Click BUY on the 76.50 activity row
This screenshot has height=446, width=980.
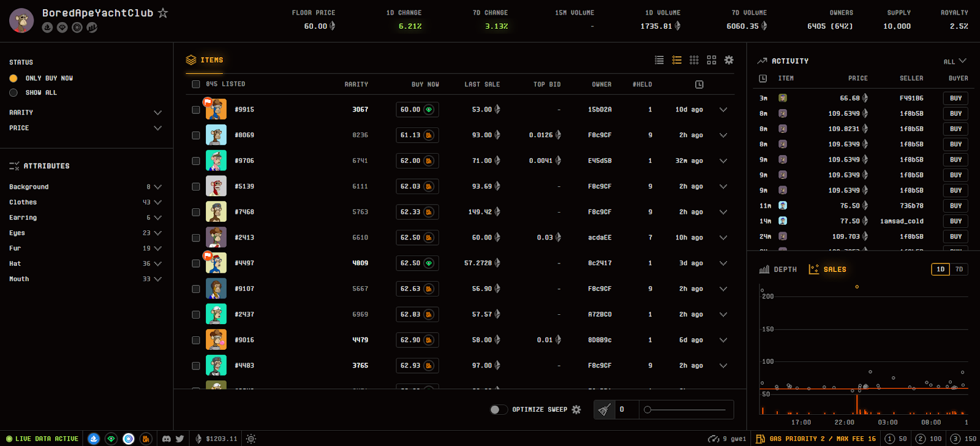click(956, 206)
